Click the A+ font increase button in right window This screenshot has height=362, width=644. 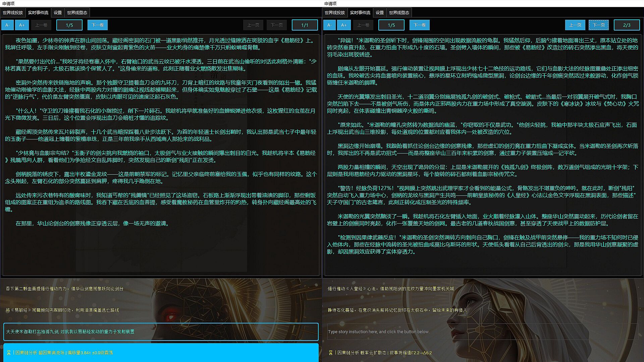pyautogui.click(x=344, y=25)
